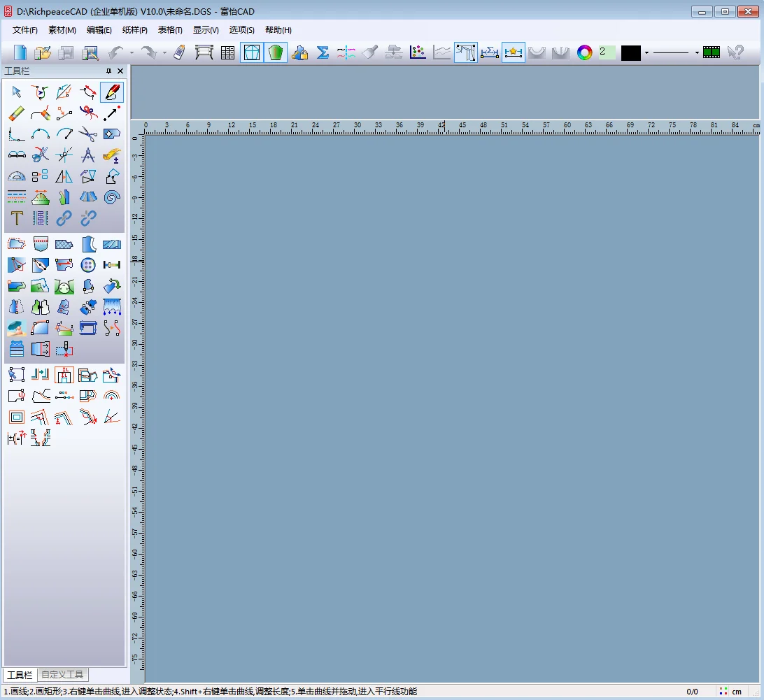Image resolution: width=764 pixels, height=700 pixels.
Task: Toggle the highlighted star point display button
Action: pyautogui.click(x=513, y=52)
